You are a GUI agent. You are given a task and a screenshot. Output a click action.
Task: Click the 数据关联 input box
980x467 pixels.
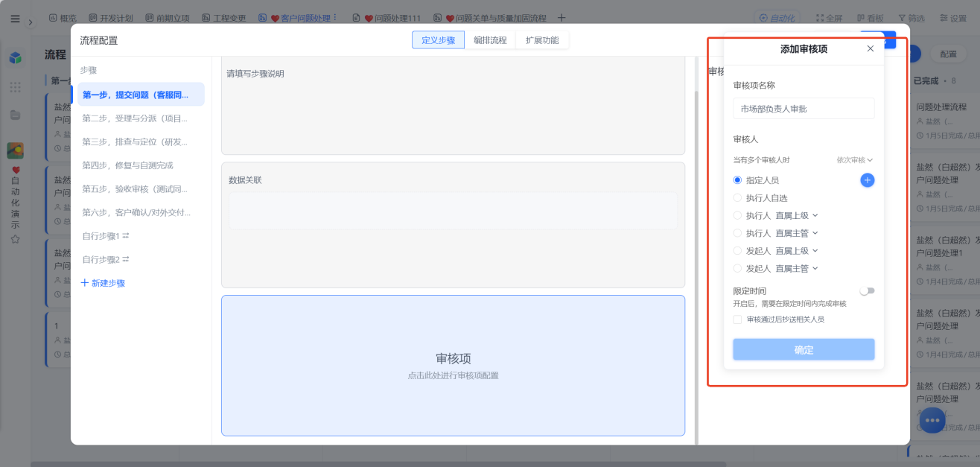point(453,211)
